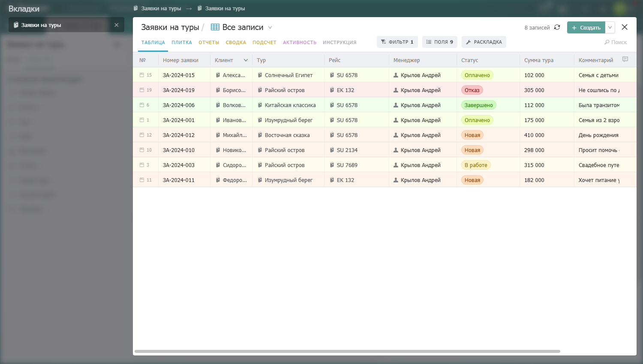Click the client icon beside Иванов
The width and height of the screenshot is (643, 364).
coord(218,120)
